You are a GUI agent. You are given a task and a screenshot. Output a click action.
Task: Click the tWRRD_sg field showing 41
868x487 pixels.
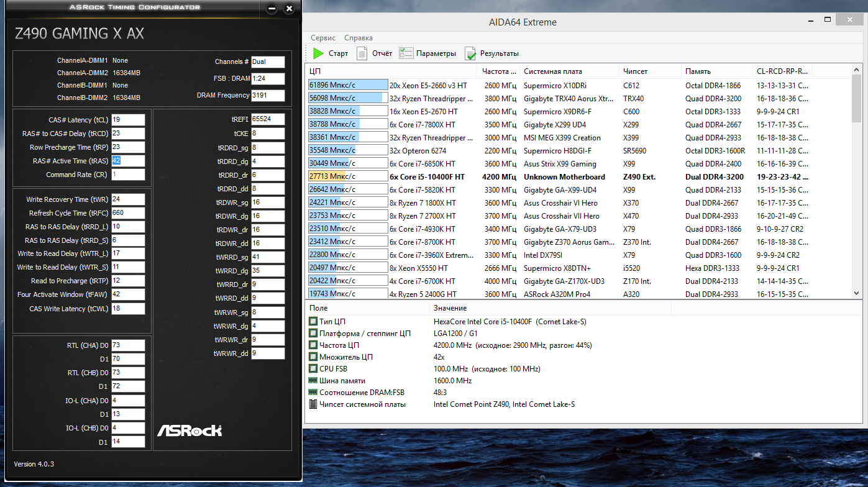point(268,257)
